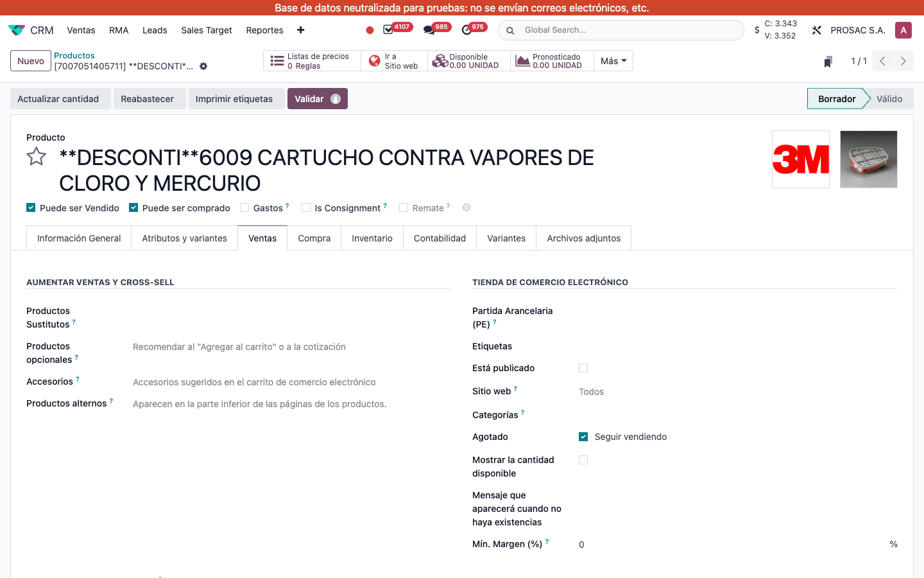The height and width of the screenshot is (578, 924).
Task: Open Sitio web Todos selector
Action: [x=738, y=392]
